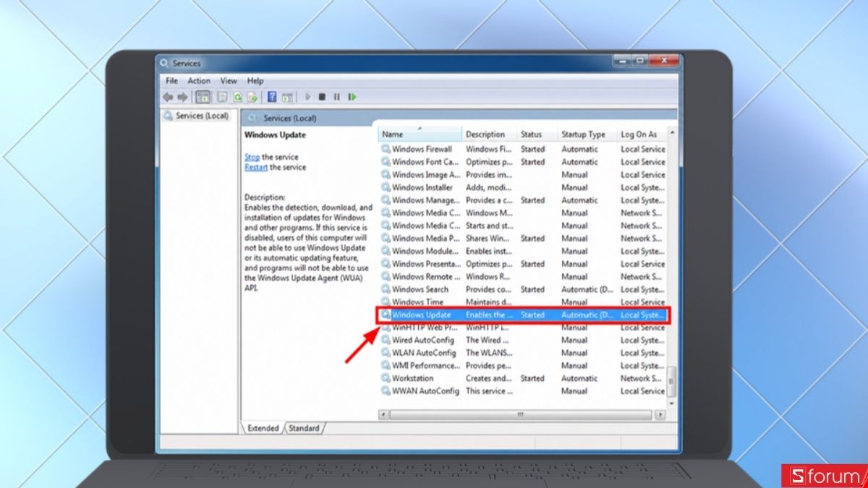Select the WinHTTP Web Pr... service row

[522, 328]
